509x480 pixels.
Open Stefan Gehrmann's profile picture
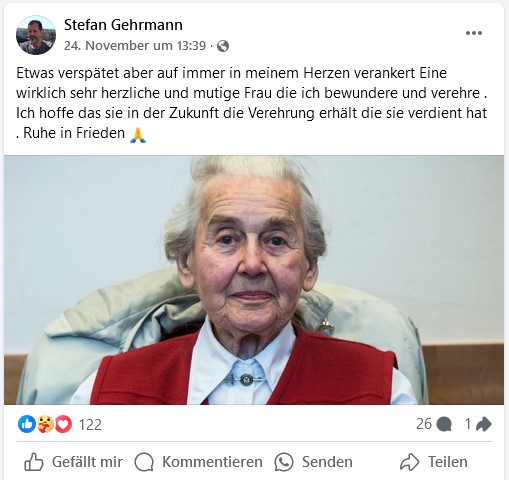pyautogui.click(x=36, y=35)
